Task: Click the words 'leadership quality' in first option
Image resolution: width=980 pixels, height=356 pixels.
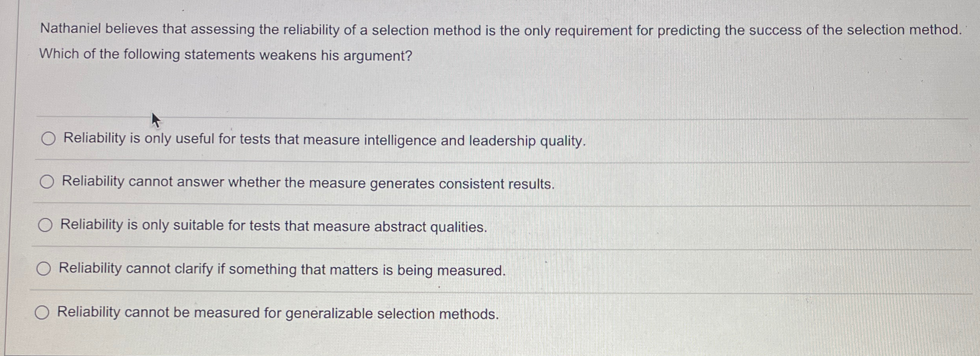Action: [527, 141]
